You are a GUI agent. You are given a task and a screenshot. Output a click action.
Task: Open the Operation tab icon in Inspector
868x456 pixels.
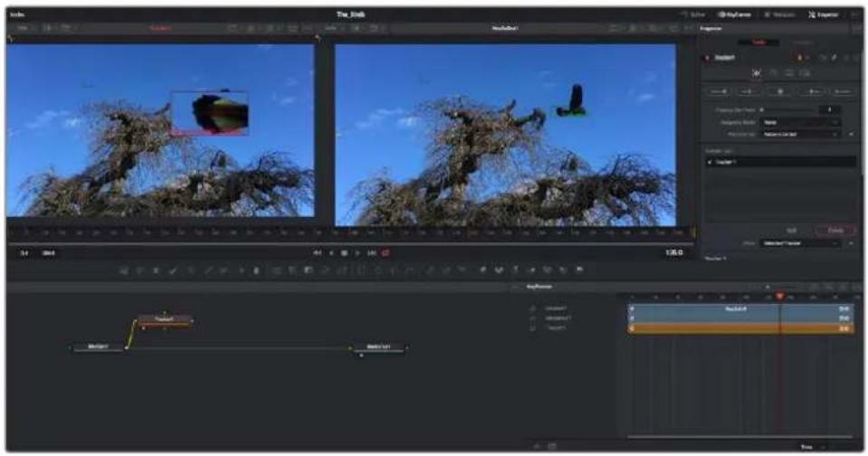[x=773, y=73]
